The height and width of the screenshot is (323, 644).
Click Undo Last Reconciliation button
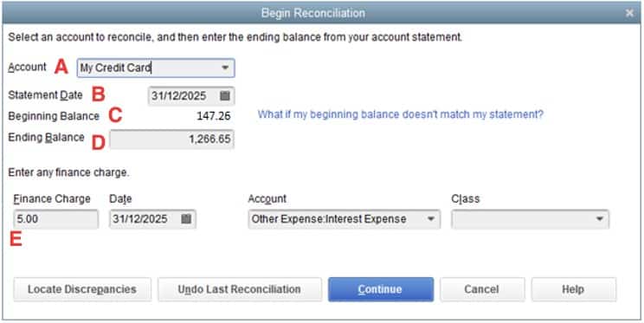point(240,289)
